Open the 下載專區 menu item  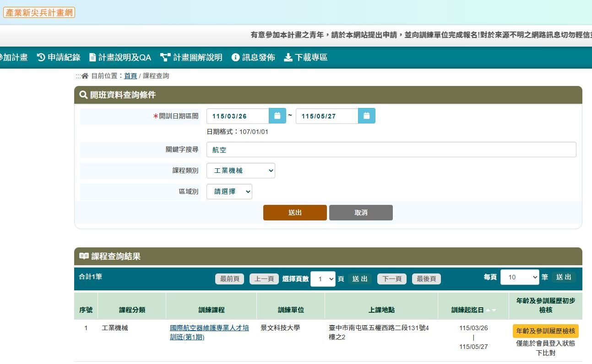(306, 57)
